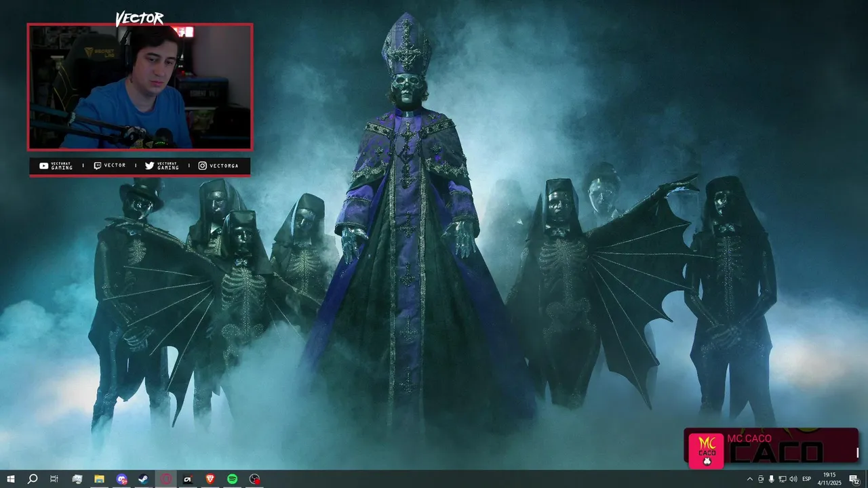Click the Meet Now camera tray icon
Screen dimensions: 868x488
760,479
